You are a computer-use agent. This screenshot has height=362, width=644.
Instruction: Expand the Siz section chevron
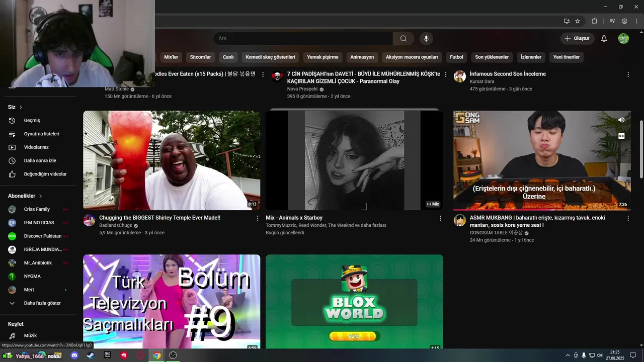tap(21, 107)
